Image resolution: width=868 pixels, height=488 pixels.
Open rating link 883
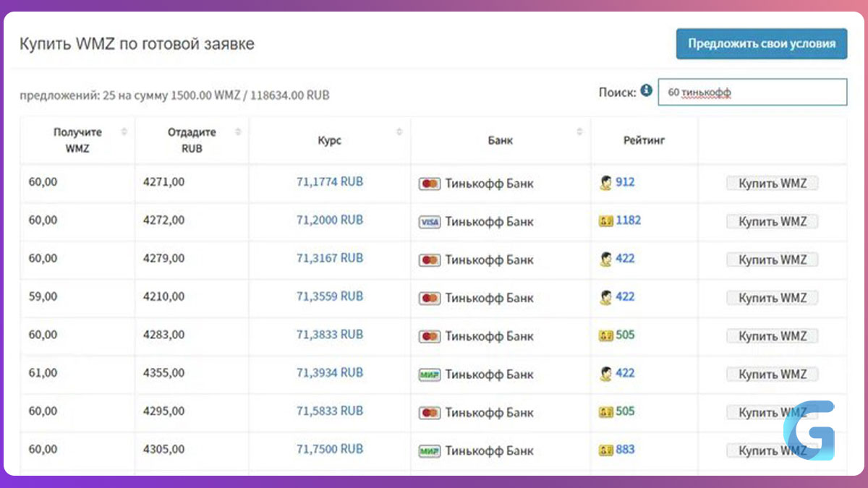625,449
